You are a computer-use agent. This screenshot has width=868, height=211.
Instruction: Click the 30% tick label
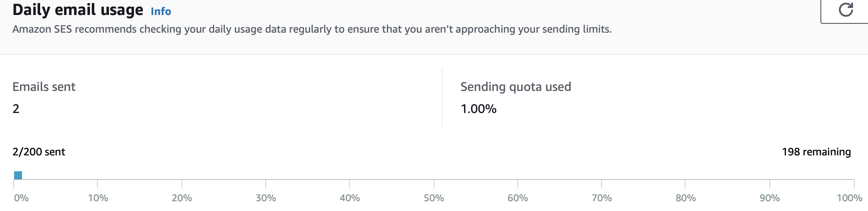pyautogui.click(x=266, y=198)
